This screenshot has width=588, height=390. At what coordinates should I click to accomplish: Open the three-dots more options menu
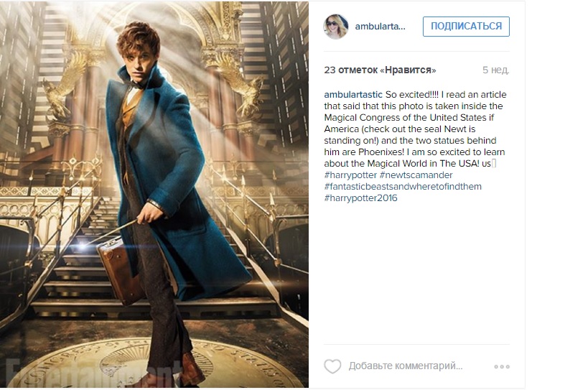(x=502, y=366)
